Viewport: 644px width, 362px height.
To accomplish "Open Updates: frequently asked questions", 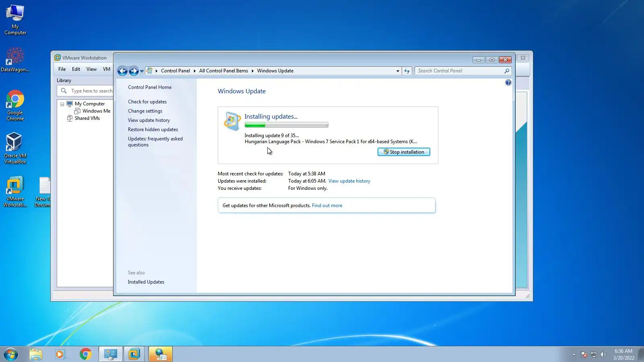I will click(x=155, y=142).
